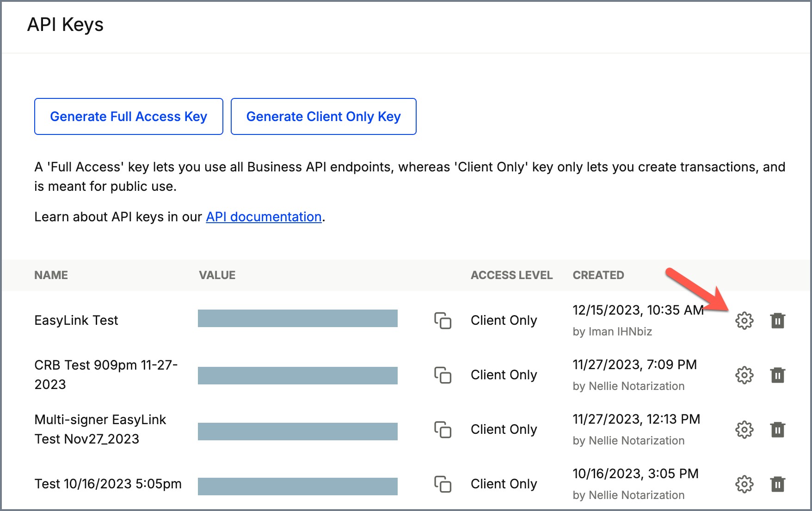The height and width of the screenshot is (511, 812).
Task: Delete the CRB Test 909pm key
Action: (777, 375)
